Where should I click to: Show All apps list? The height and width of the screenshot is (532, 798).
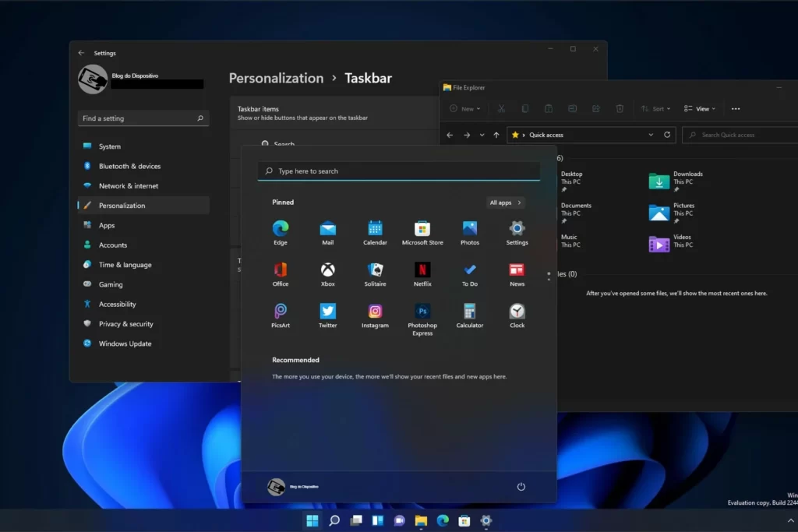(505, 203)
